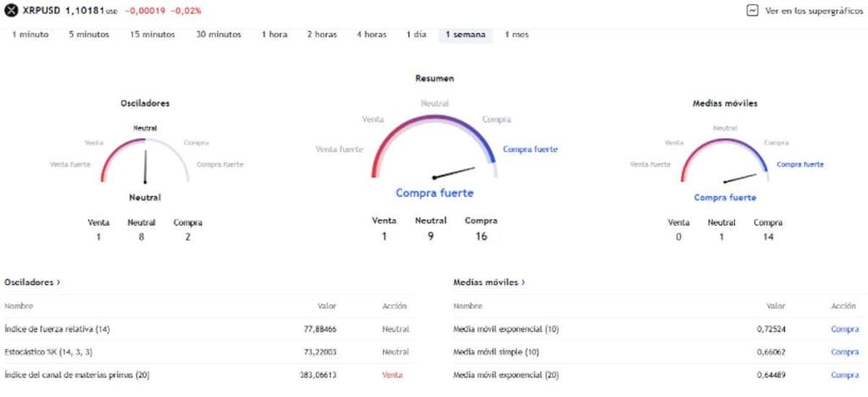Click the Medias móviles gauge dial

tap(725, 160)
